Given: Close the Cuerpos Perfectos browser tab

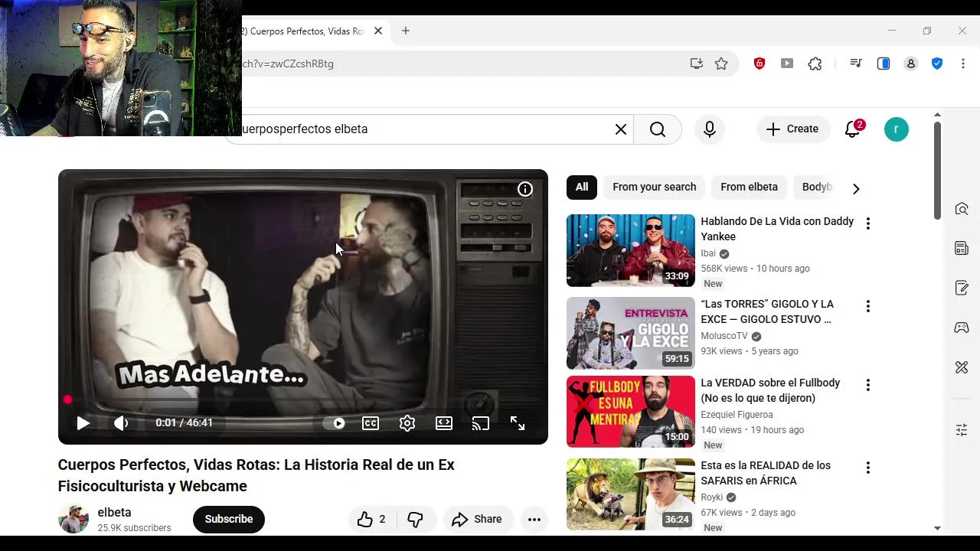Looking at the screenshot, I should pyautogui.click(x=377, y=31).
